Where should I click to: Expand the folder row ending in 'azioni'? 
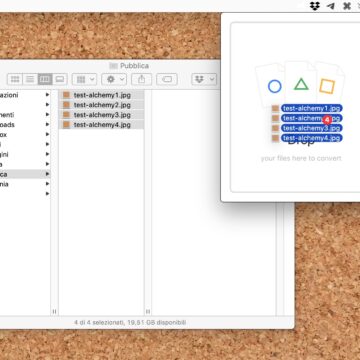(x=48, y=95)
